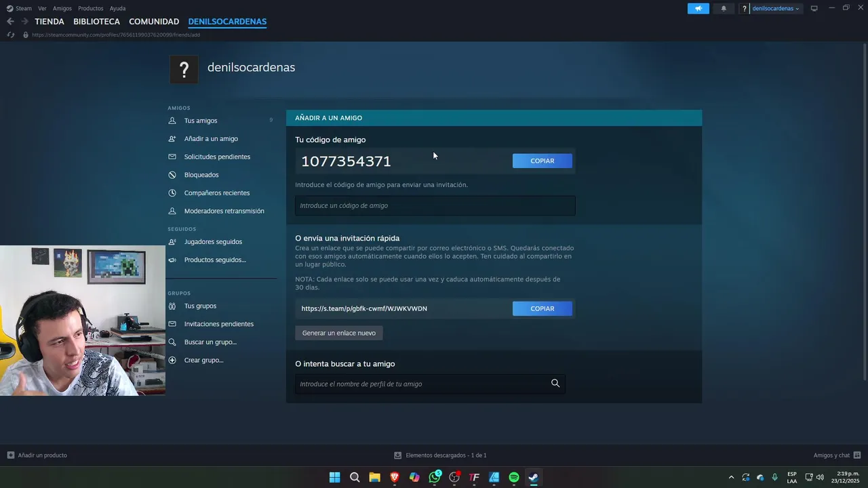
Task: Go to the TIENDA tab
Action: click(50, 22)
